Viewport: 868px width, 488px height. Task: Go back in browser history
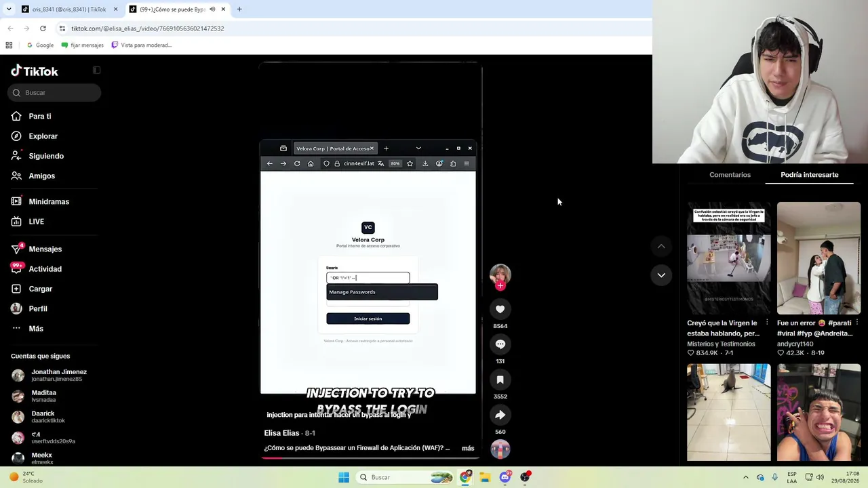10,28
